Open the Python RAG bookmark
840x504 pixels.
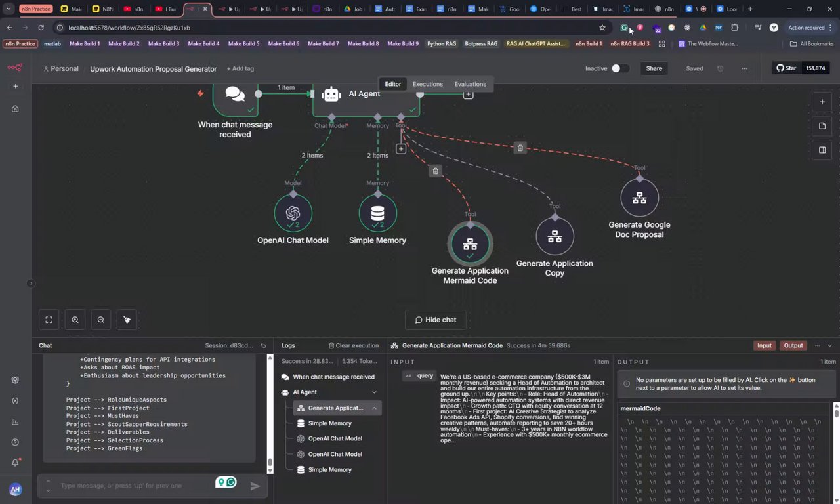point(442,44)
